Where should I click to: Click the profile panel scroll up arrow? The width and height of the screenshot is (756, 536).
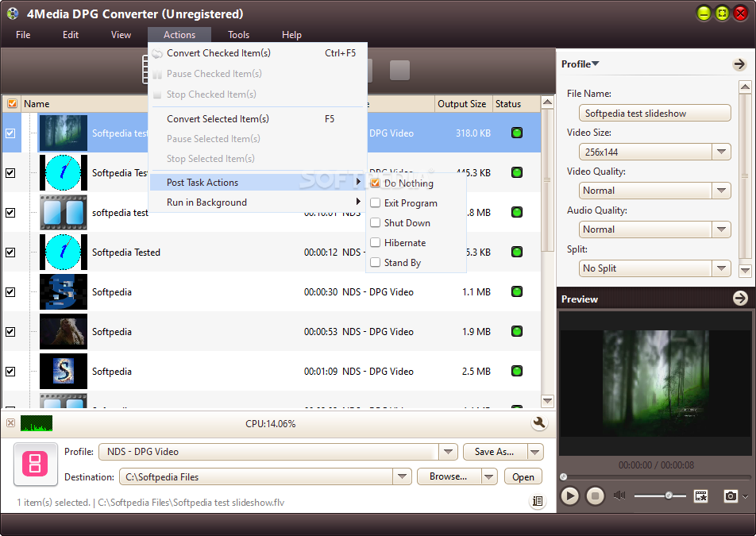click(x=745, y=87)
